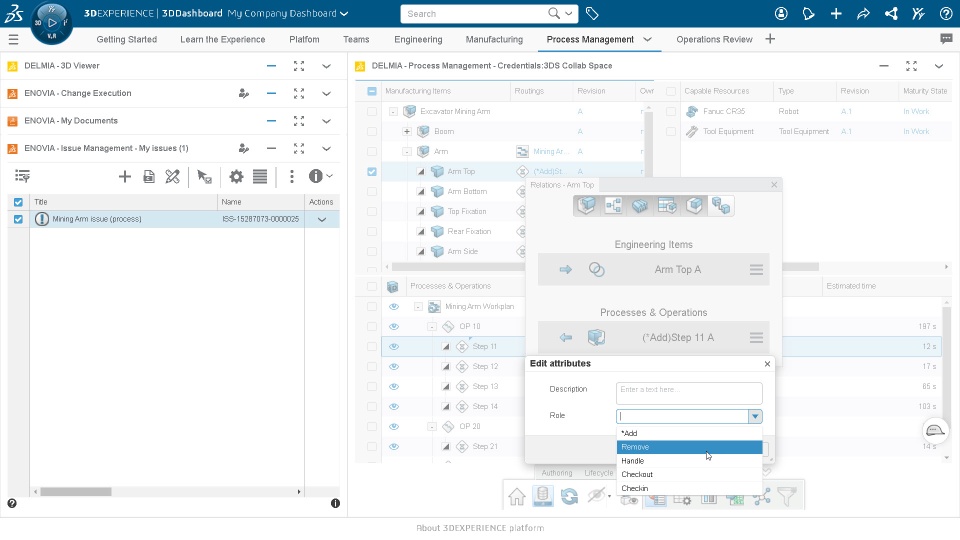
Task: Click the share arrow icon in top bar
Action: 863,13
